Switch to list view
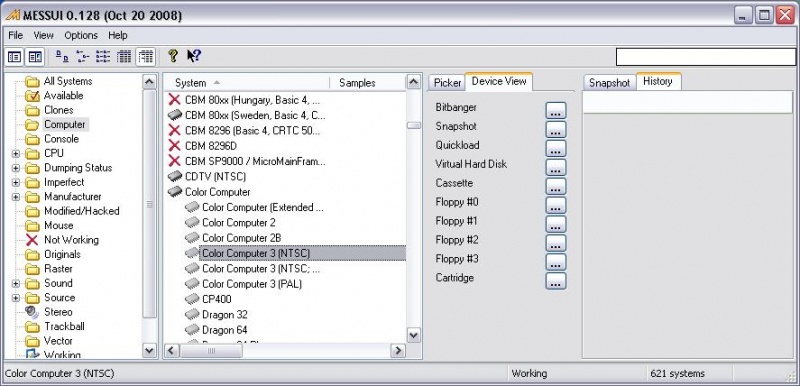This screenshot has height=386, width=800. click(103, 57)
